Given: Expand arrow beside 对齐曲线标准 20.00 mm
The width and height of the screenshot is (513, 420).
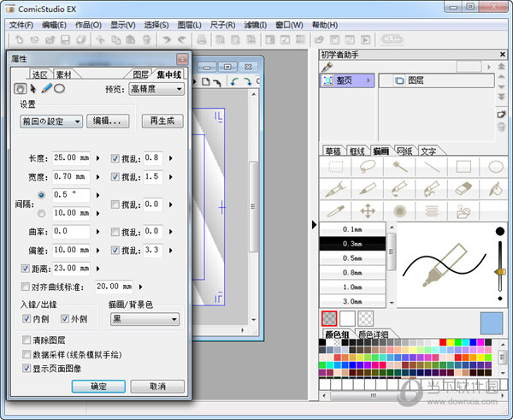Looking at the screenshot, I should pyautogui.click(x=141, y=287).
